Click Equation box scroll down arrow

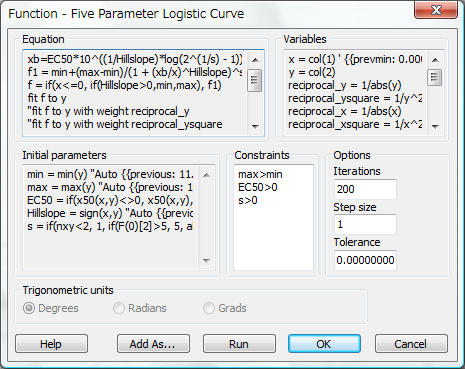click(255, 127)
